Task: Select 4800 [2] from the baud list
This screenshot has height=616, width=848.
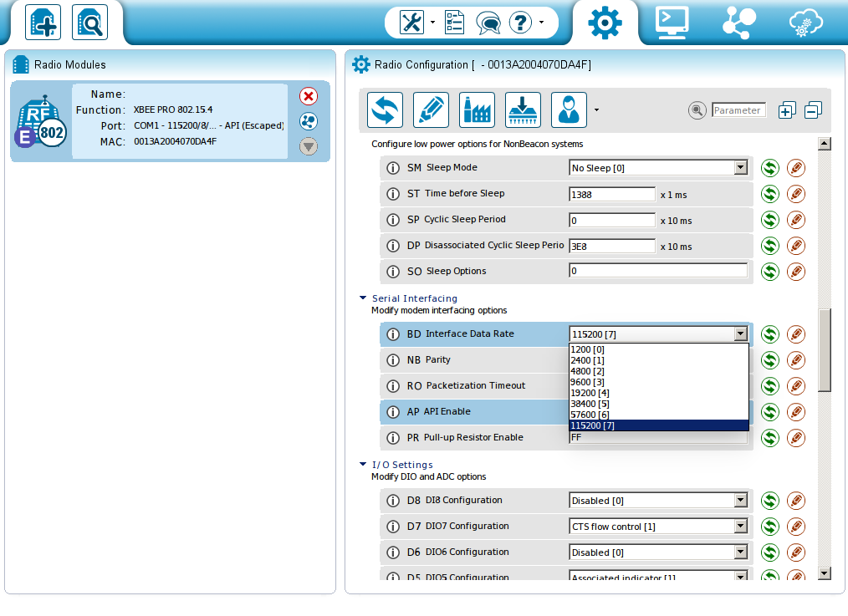Action: coord(659,371)
